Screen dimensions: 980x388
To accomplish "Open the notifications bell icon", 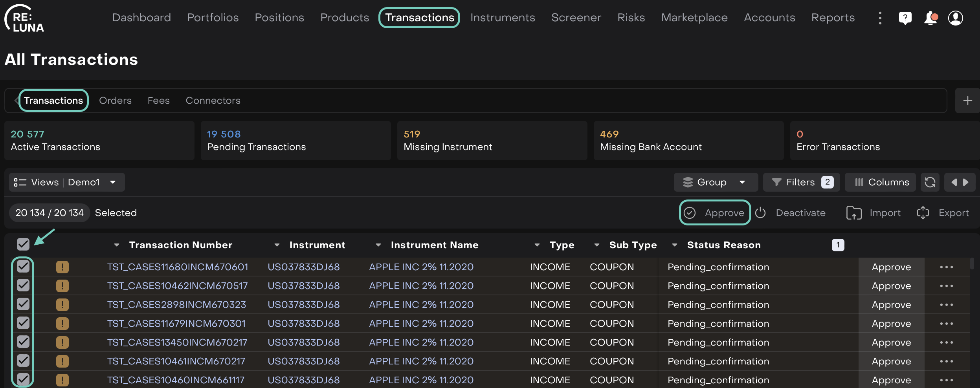I will [930, 18].
